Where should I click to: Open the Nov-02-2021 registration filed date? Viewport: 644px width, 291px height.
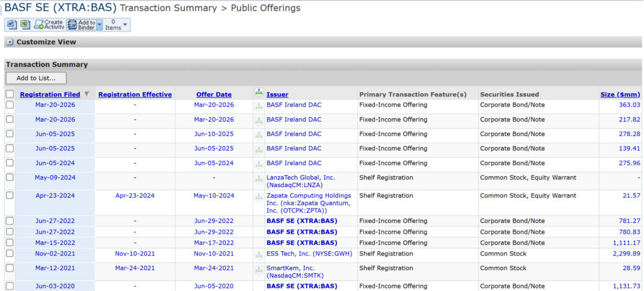click(55, 254)
